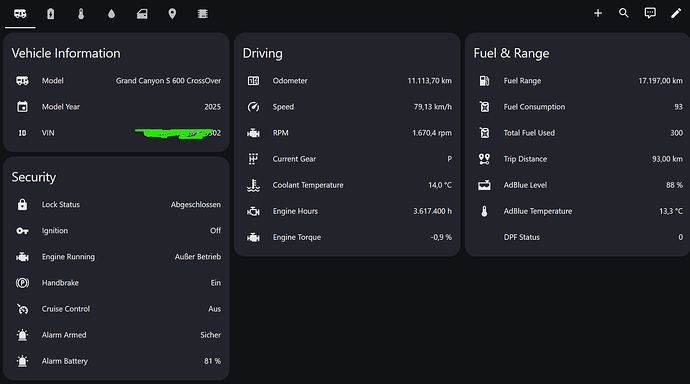Click the Fuel Consumption value '93'
Image resolution: width=690 pixels, height=384 pixels.
(x=679, y=107)
